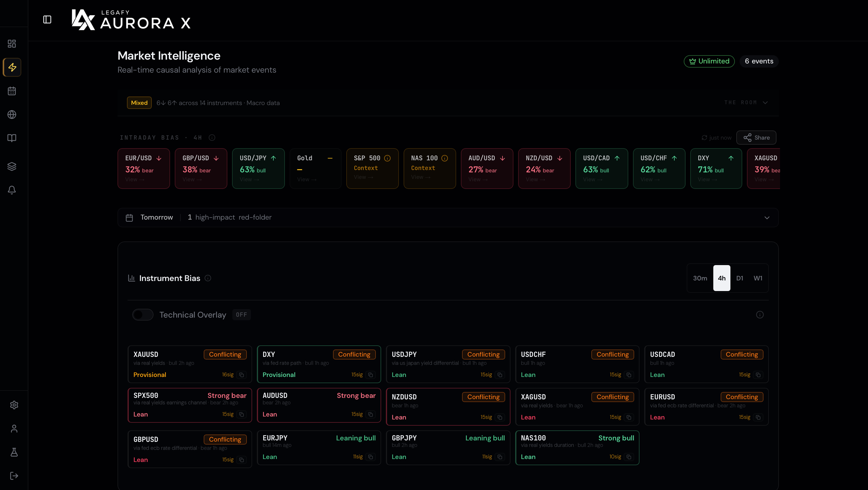Screen dimensions: 868x490
Task: Click the info icon on NAS 100 card
Action: click(445, 159)
